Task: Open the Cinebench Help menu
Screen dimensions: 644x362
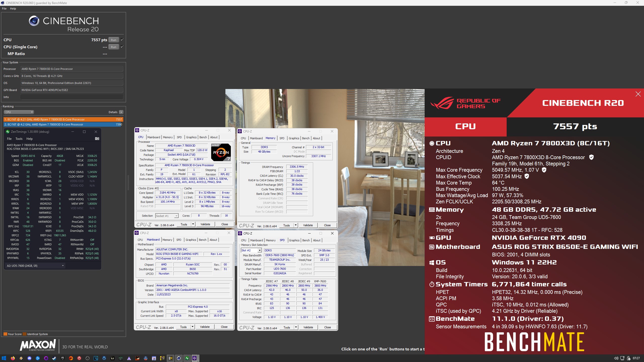Action: point(13,9)
